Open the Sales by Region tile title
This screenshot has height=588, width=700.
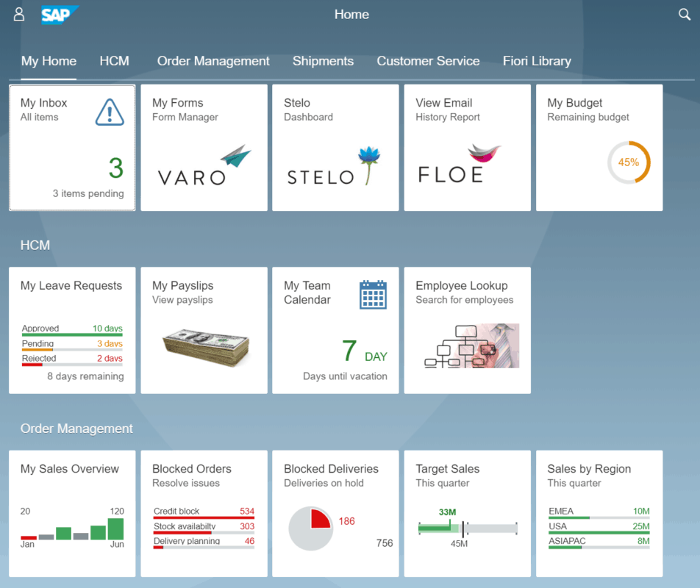589,469
